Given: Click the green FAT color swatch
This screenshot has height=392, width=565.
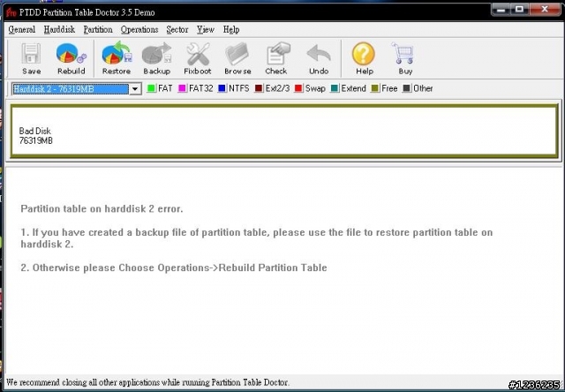Looking at the screenshot, I should [x=151, y=88].
